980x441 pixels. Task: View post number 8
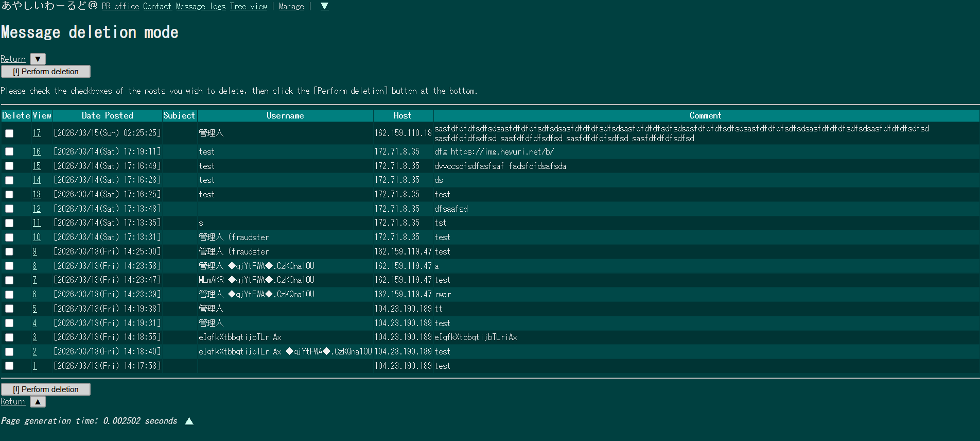[x=34, y=266]
